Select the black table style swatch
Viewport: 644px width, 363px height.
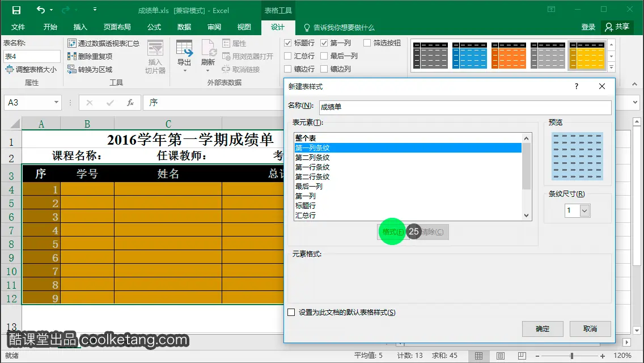430,56
